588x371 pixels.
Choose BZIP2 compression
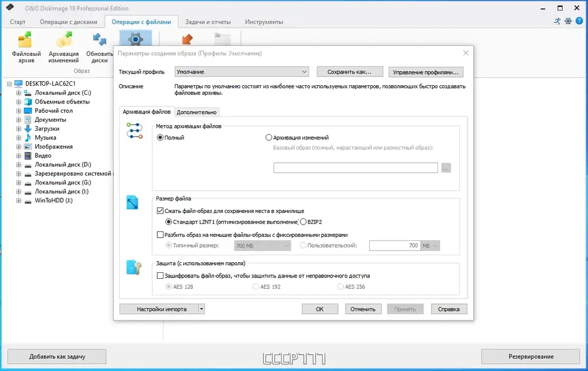(x=303, y=222)
